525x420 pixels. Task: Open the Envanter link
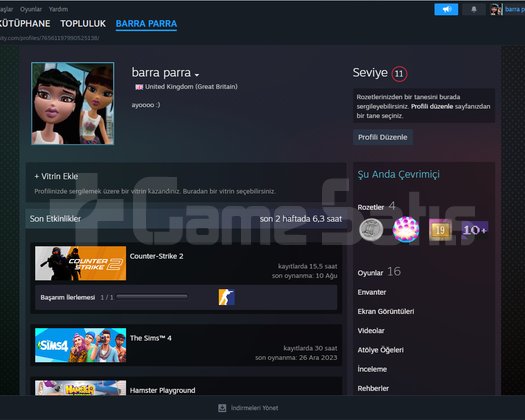pos(372,292)
